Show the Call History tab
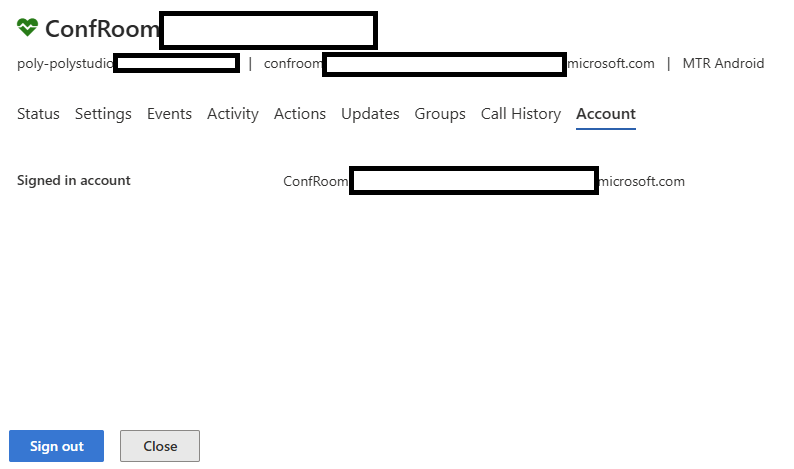The image size is (794, 469). pyautogui.click(x=521, y=114)
